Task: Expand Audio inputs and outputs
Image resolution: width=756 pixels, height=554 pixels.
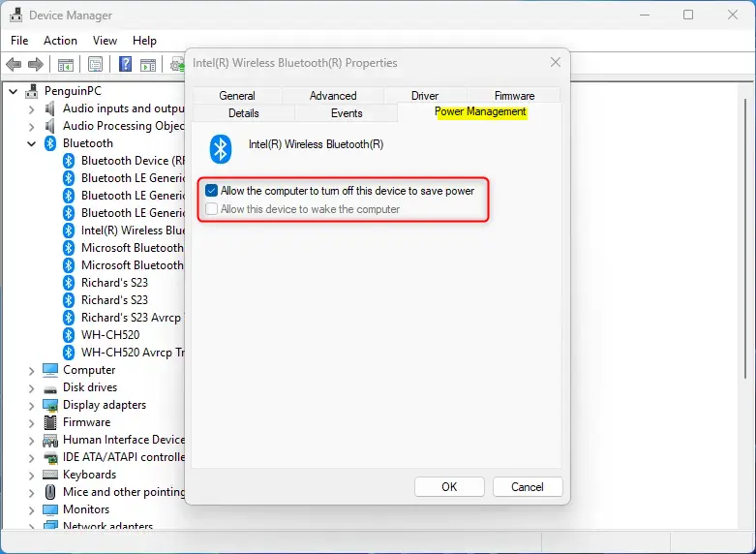Action: tap(31, 109)
